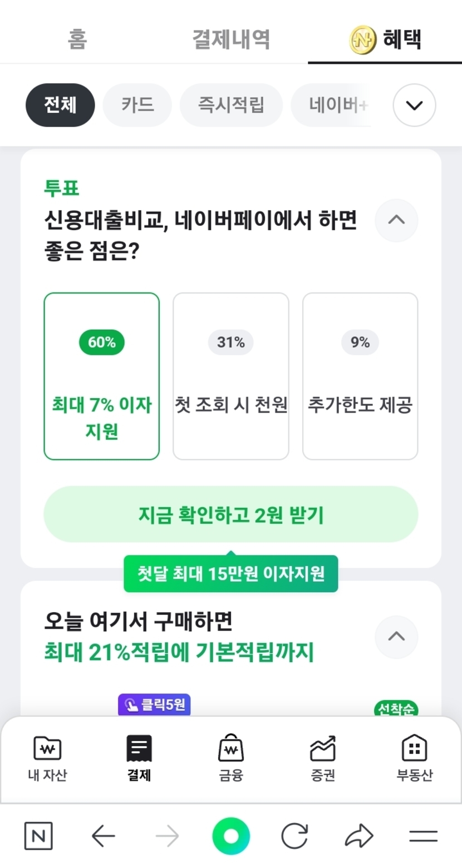Open the 내 자산 wallet icon

click(x=47, y=748)
